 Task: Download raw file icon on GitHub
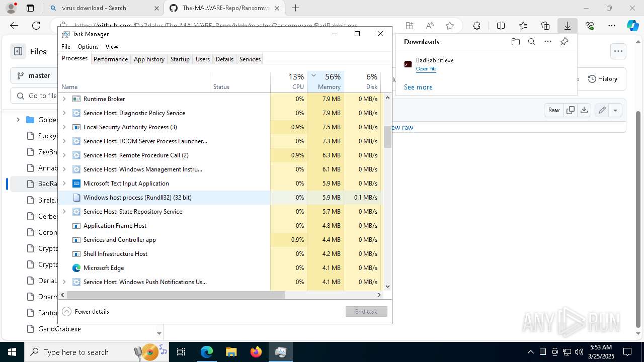pyautogui.click(x=584, y=110)
